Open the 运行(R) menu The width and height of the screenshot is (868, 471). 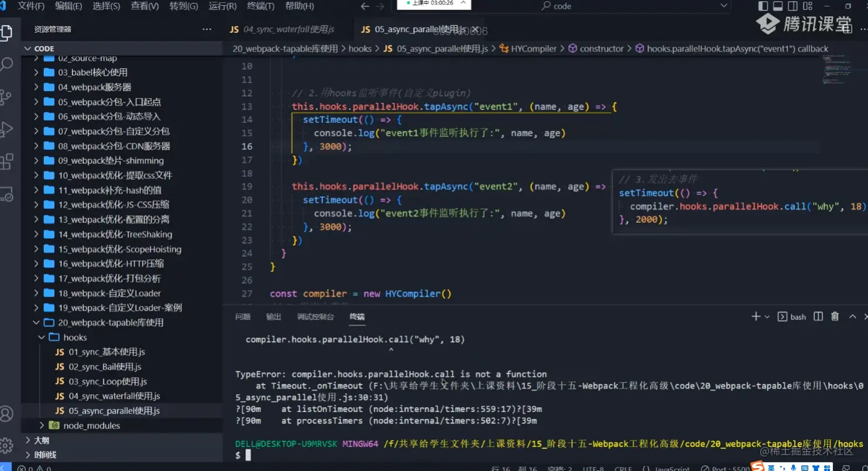pos(222,6)
